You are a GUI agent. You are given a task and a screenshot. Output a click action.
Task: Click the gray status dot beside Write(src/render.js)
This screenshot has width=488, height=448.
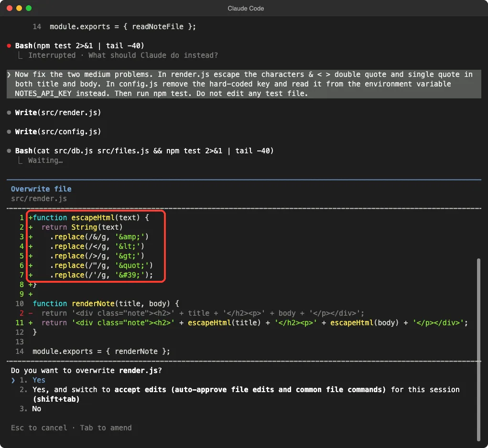click(x=9, y=113)
